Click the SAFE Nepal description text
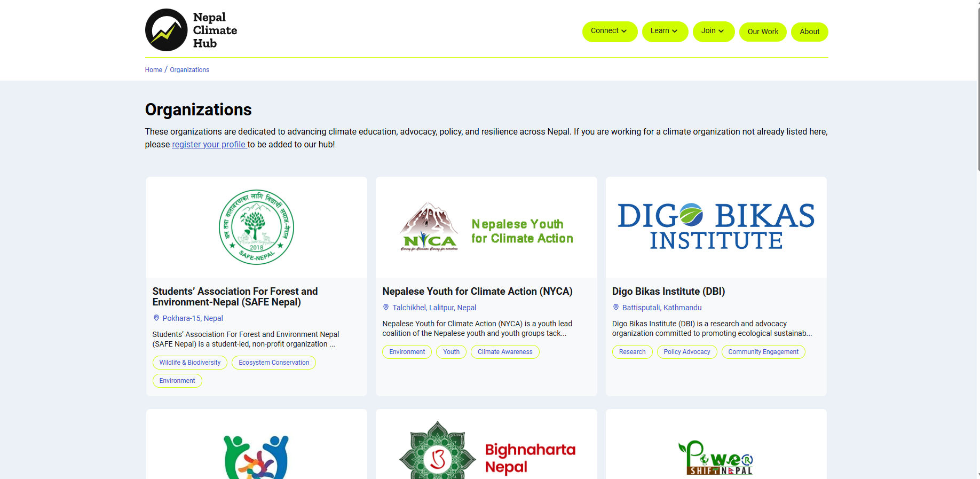Viewport: 980px width, 479px height. pyautogui.click(x=246, y=339)
